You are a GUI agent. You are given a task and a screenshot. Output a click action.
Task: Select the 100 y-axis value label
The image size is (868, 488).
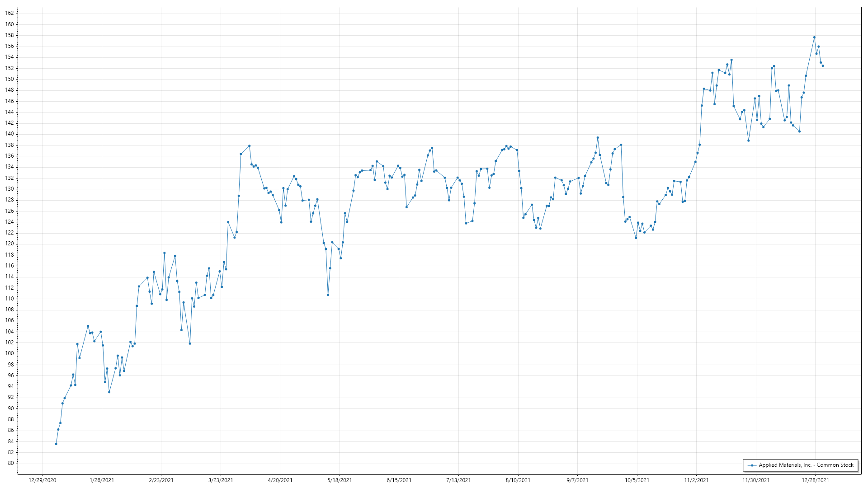(x=9, y=353)
